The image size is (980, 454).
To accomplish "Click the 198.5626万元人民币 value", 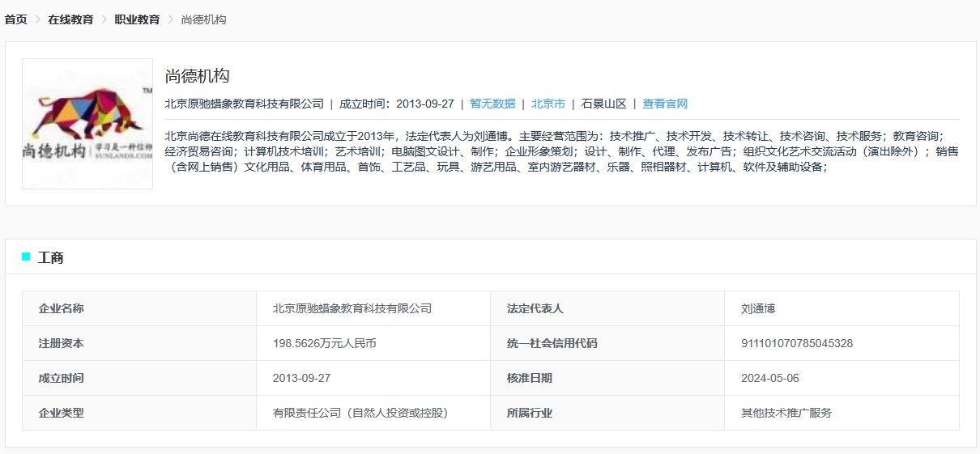I will 325,343.
